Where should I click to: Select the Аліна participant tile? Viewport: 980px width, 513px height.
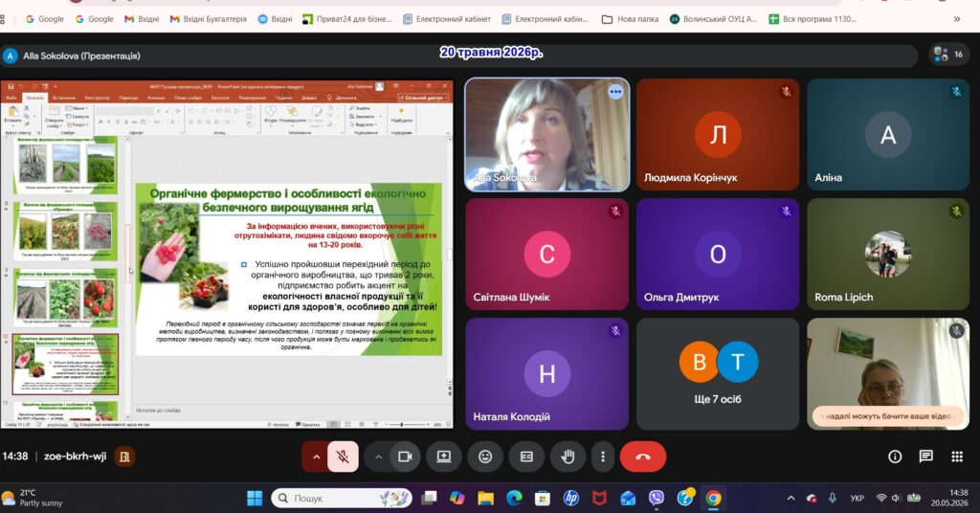888,134
